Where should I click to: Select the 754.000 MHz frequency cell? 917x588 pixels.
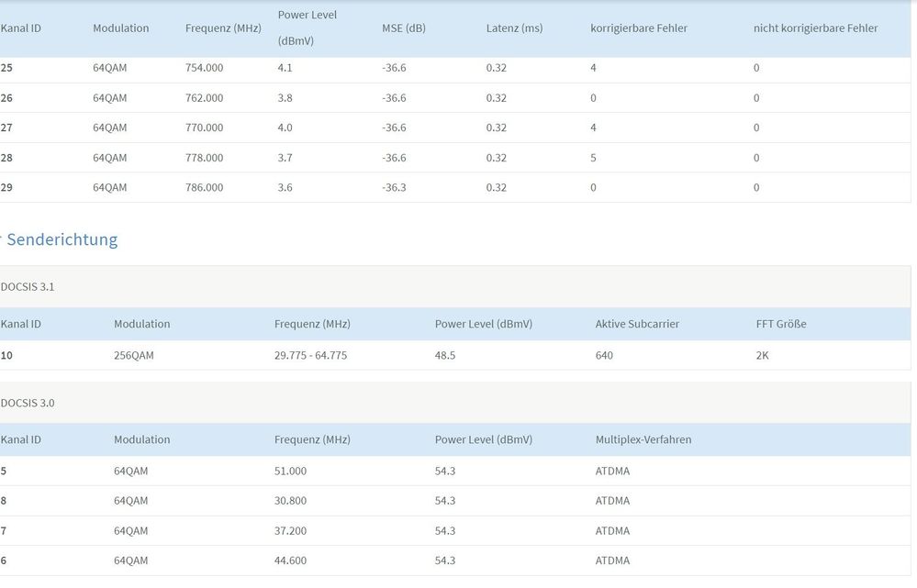(x=204, y=68)
